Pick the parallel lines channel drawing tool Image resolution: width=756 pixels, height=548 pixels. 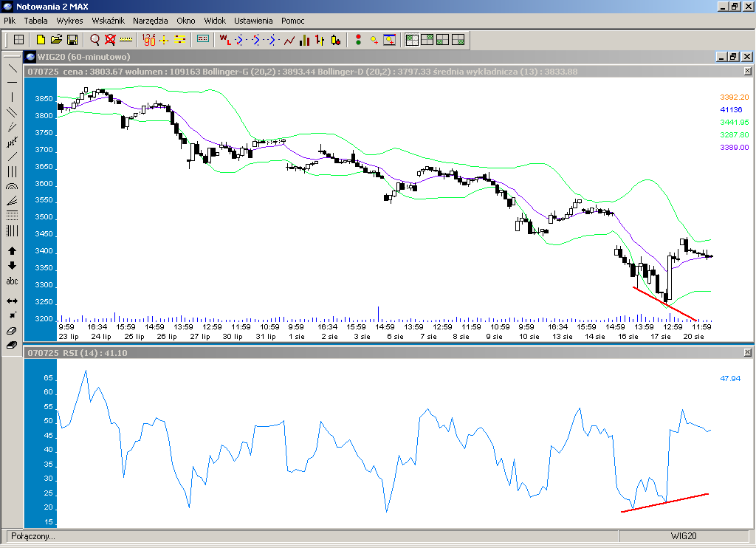12,112
